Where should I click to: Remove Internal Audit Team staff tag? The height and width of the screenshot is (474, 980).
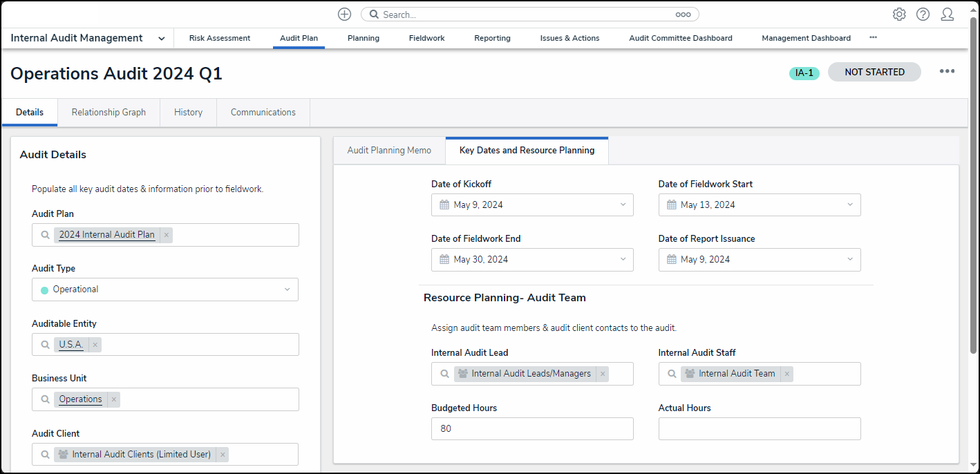(786, 374)
